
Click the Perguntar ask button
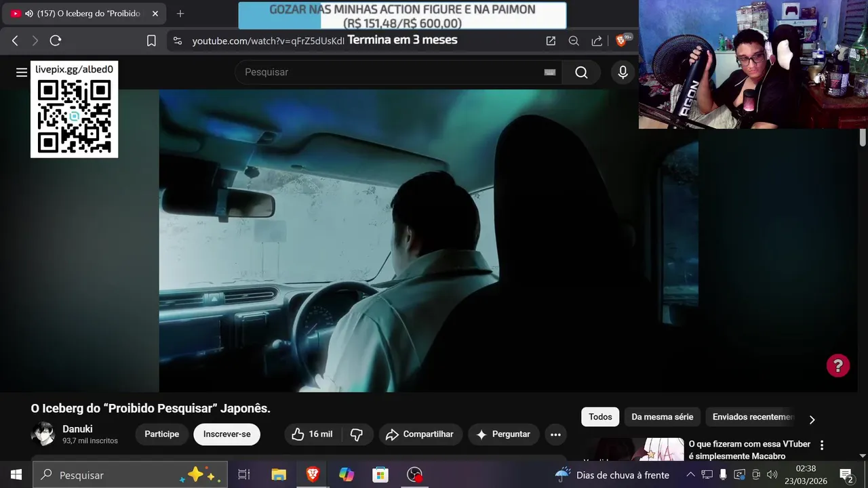[503, 434]
